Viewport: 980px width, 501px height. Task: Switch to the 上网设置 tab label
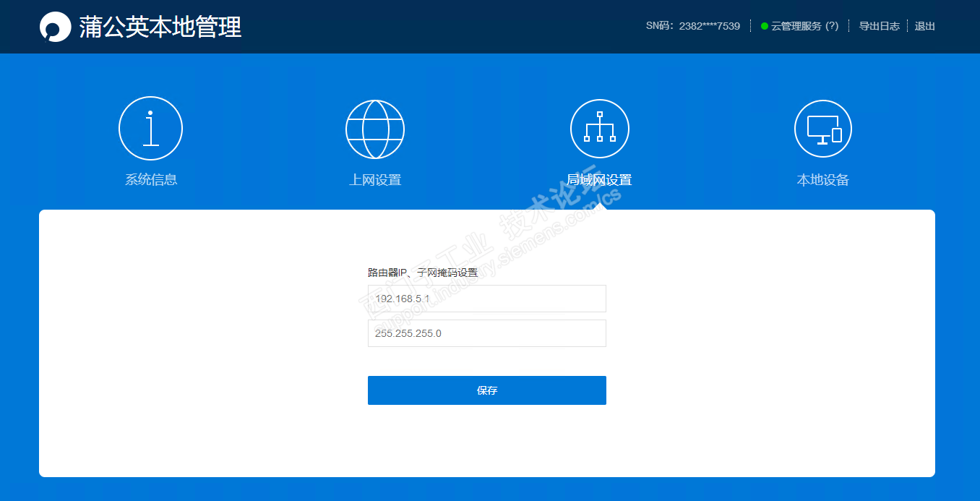click(x=375, y=180)
